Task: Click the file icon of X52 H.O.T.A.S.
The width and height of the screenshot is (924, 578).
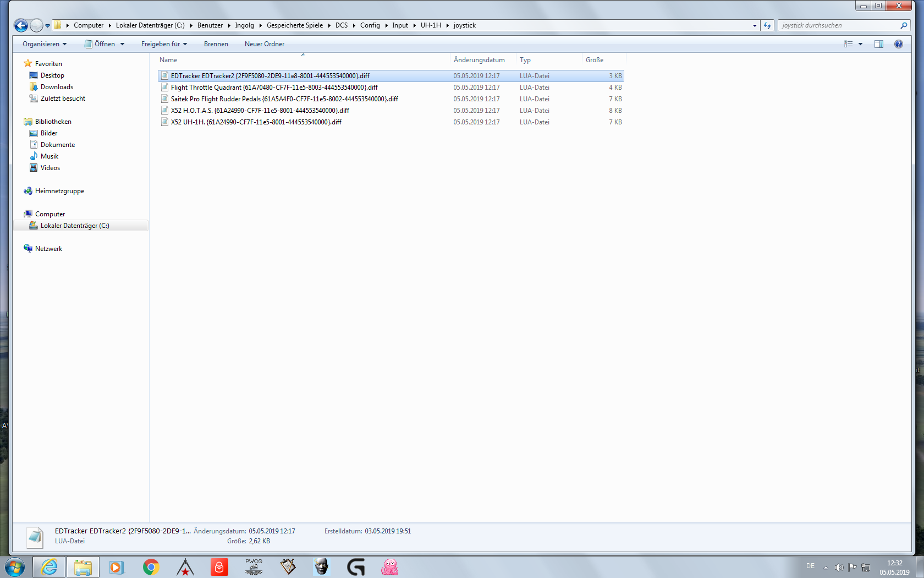Action: tap(164, 111)
